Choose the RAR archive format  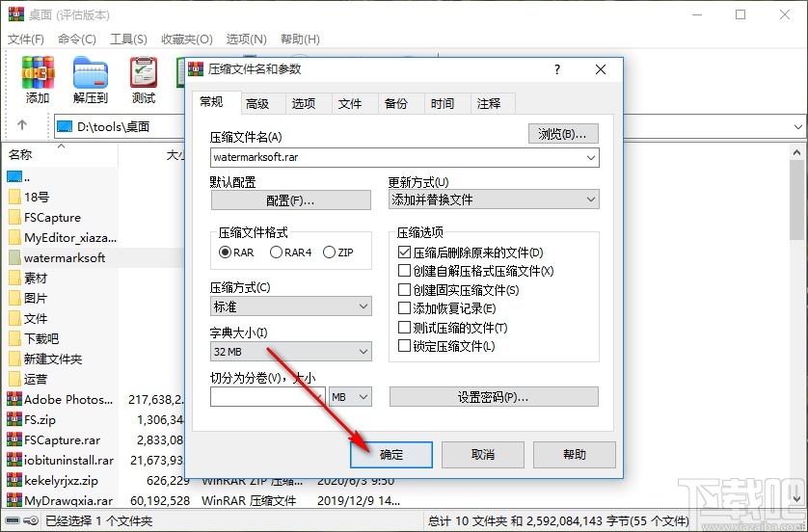pos(236,253)
